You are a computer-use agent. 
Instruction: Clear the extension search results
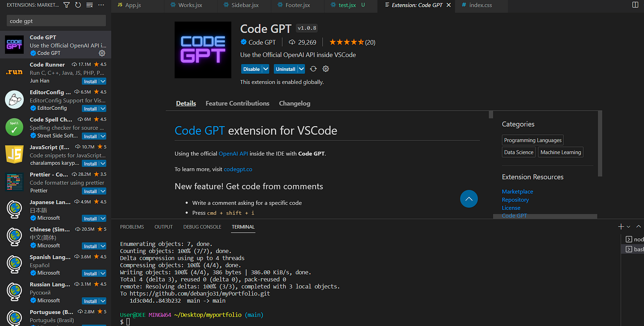[88, 5]
